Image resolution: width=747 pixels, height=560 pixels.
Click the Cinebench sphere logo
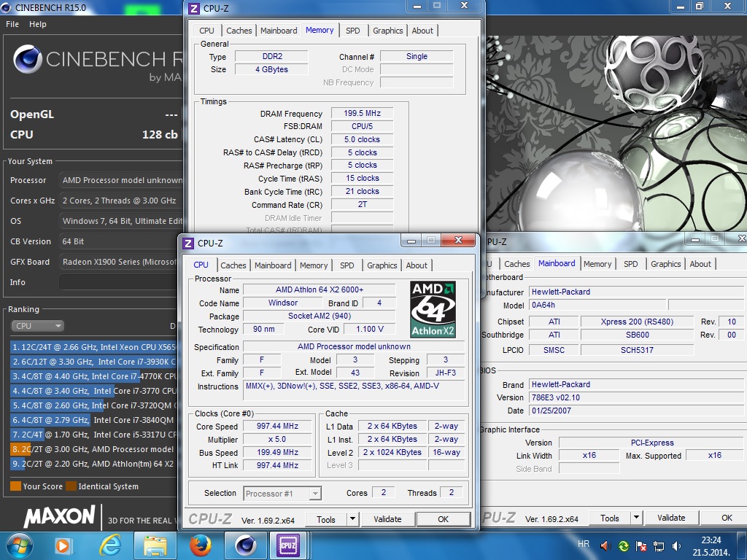pyautogui.click(x=28, y=60)
